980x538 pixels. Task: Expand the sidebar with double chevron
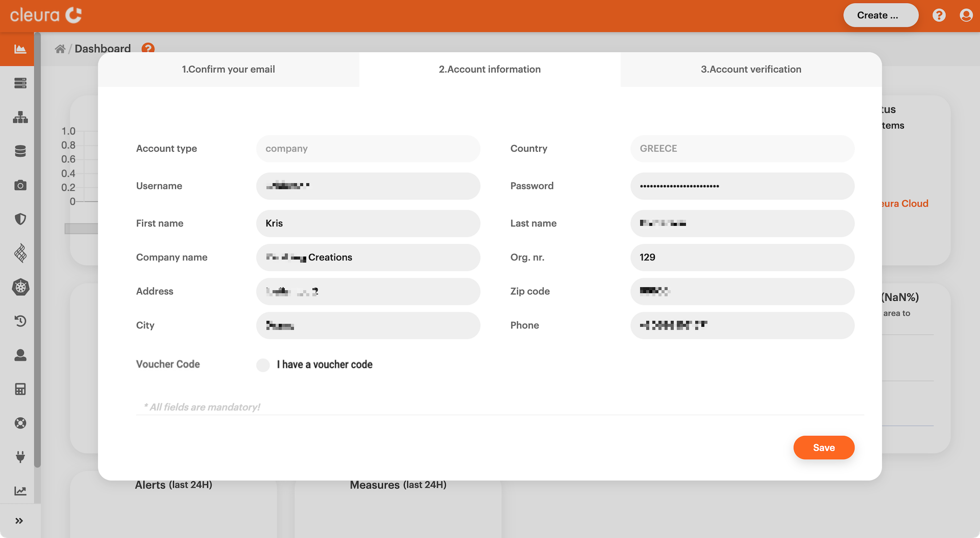click(x=19, y=521)
